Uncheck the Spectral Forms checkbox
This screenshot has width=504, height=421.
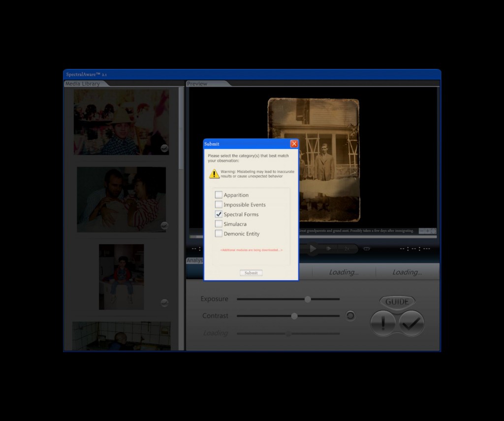point(219,214)
